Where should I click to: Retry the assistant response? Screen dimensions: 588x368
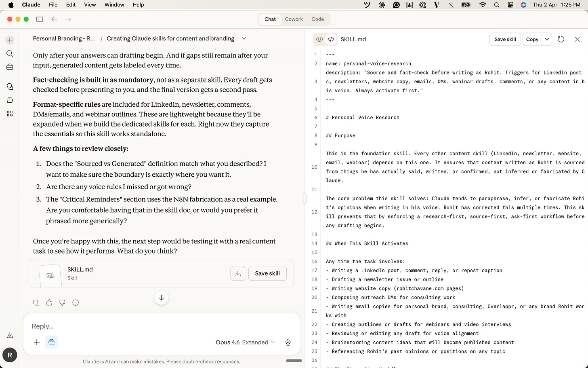pos(76,302)
